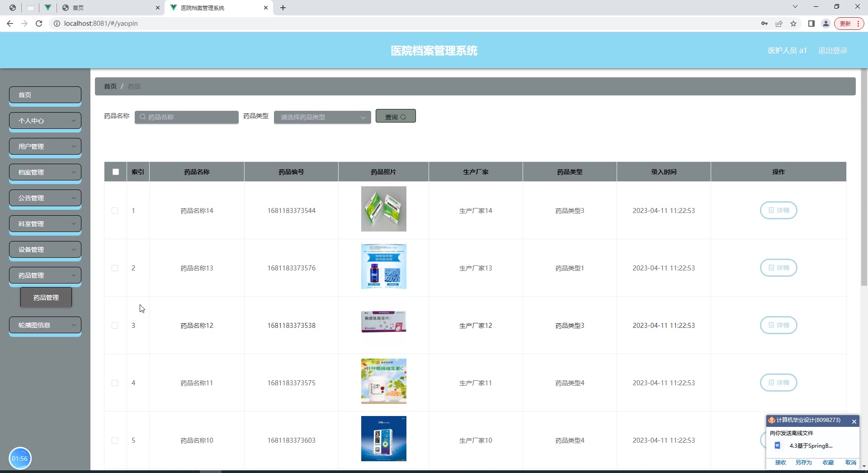This screenshot has width=868, height=473.
Task: Open a new browser tab
Action: (x=283, y=8)
